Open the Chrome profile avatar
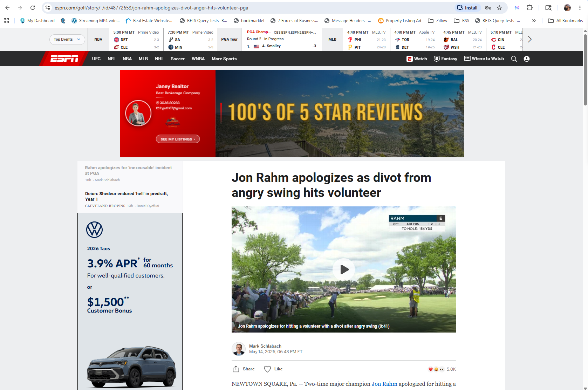The image size is (588, 390). 567,8
